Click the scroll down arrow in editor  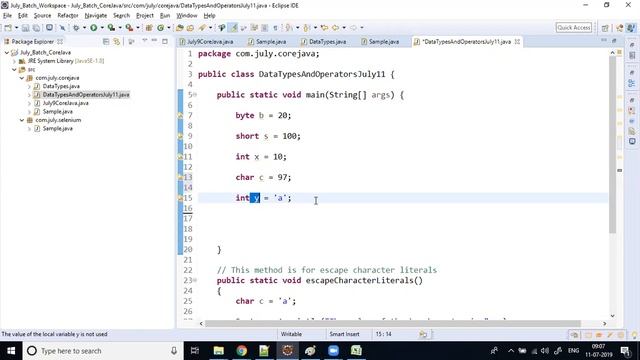(612, 316)
